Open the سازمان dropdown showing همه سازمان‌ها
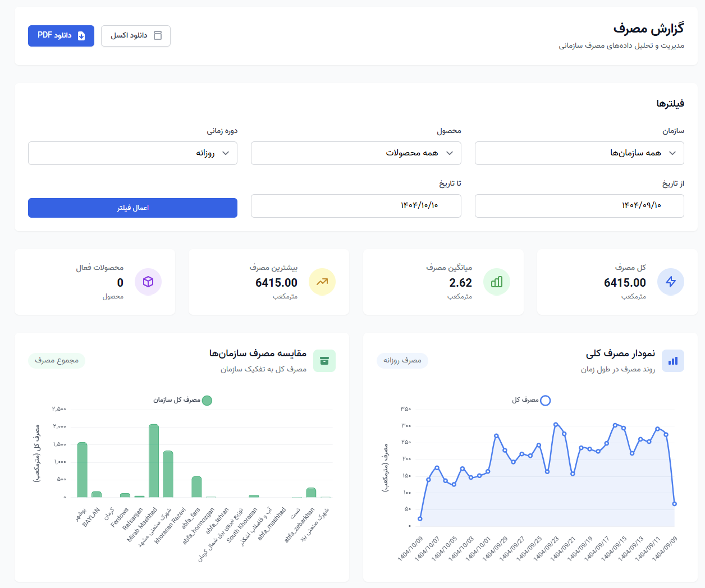The image size is (705, 588). coord(579,153)
